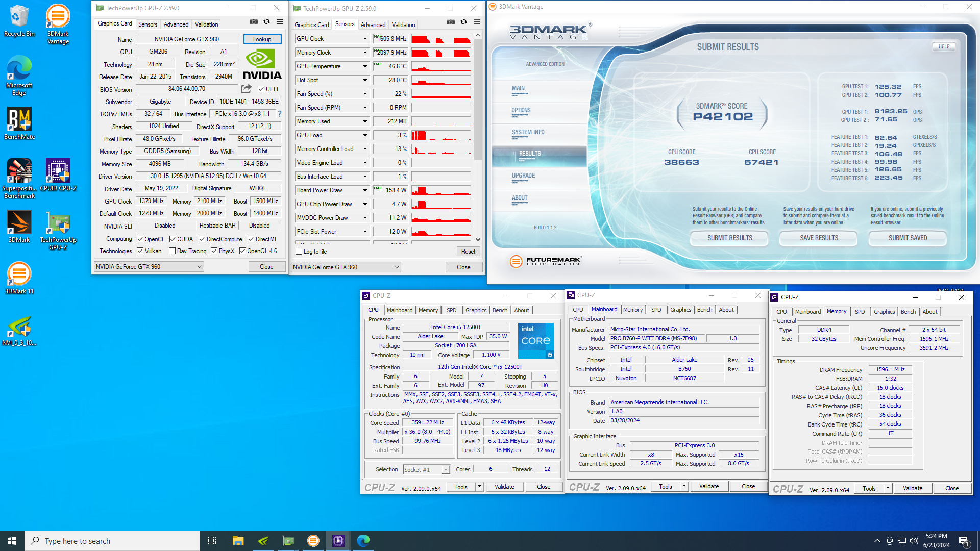
Task: Click the Reset button in GPU-Z Sensors
Action: point(468,252)
